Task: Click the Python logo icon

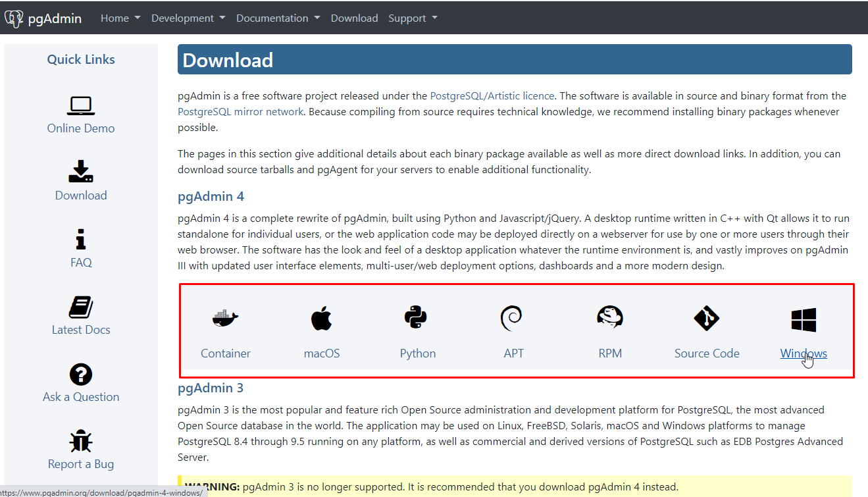Action: 416,319
